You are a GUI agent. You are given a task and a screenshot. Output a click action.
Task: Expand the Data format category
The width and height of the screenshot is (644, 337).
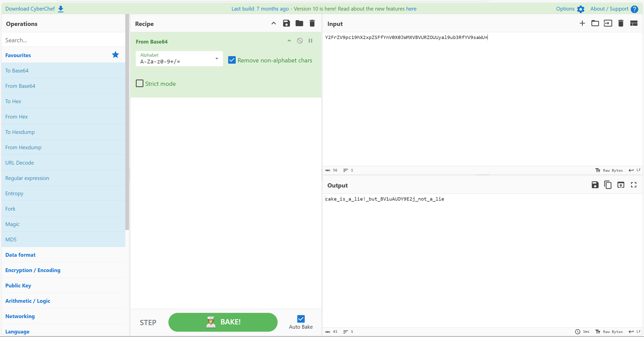(63, 255)
